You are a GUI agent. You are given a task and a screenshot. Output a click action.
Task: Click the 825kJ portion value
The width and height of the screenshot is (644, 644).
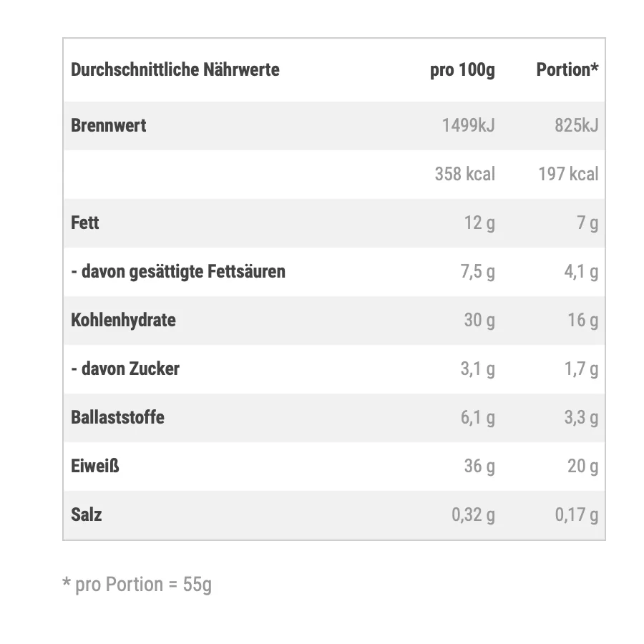pos(576,126)
